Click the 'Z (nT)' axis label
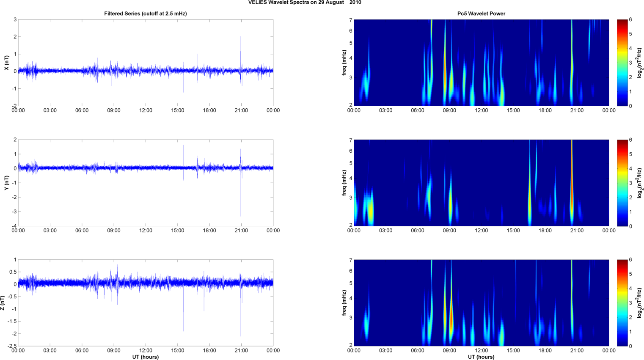644x360 pixels. coord(3,303)
